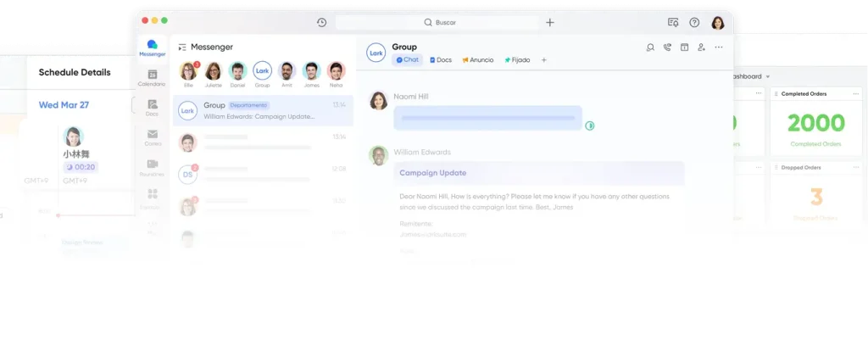Switch to the Docs tab in Group

pyautogui.click(x=441, y=60)
